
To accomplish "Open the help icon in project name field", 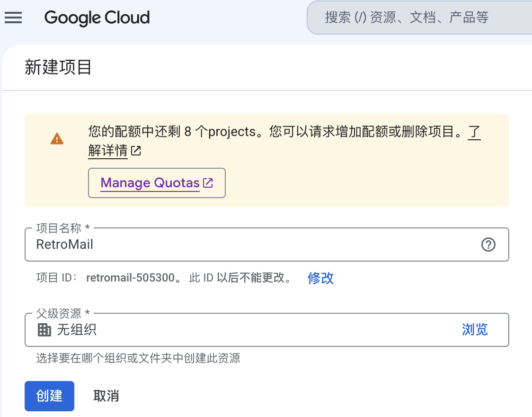I will tap(488, 245).
